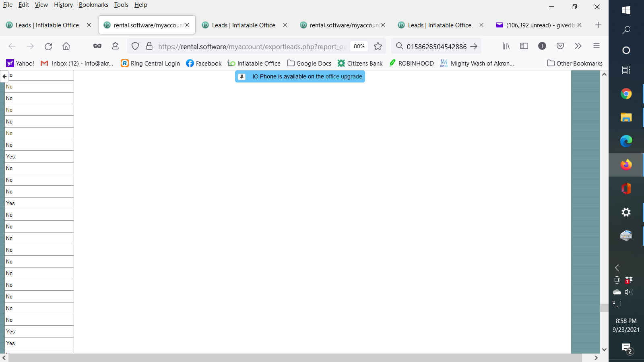This screenshot has width=644, height=362.
Task: Launch Google Chrome from the taskbar
Action: [626, 94]
